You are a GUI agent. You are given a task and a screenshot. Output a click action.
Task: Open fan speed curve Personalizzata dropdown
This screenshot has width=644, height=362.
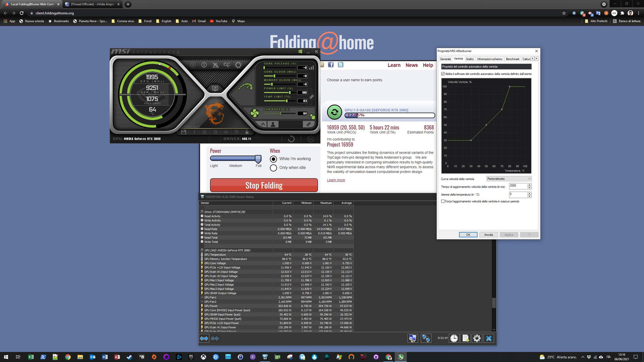[509, 178]
